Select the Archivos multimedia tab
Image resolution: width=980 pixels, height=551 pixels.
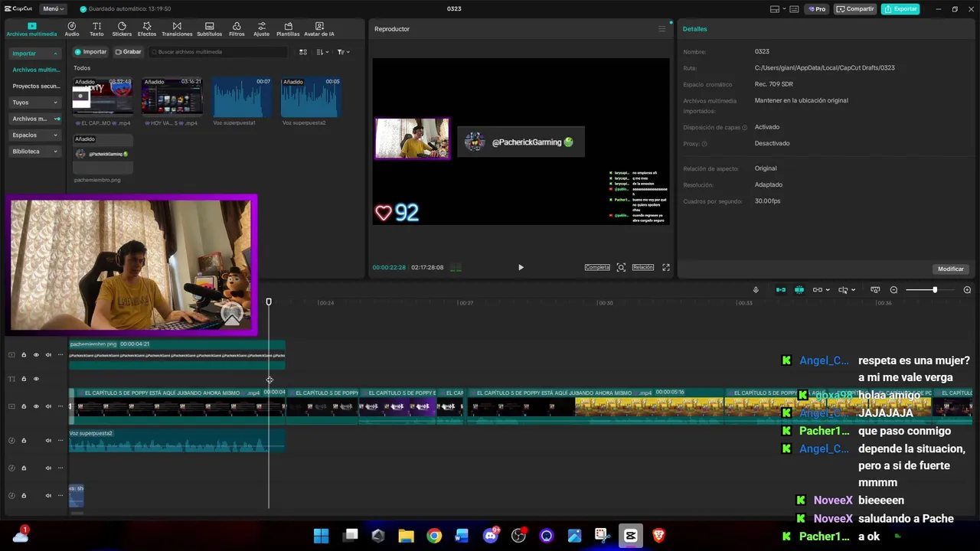click(x=31, y=29)
